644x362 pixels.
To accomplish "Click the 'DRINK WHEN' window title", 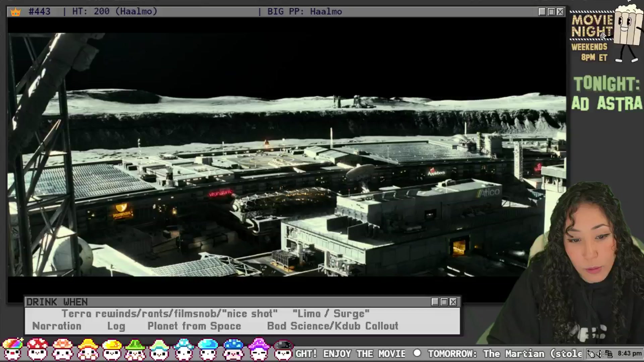I will coord(57,302).
